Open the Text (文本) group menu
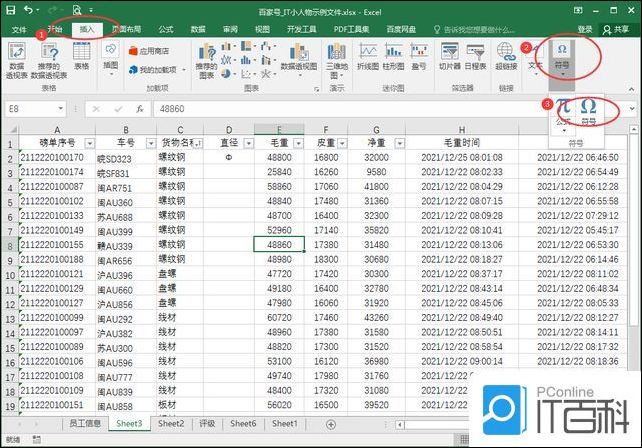 pyautogui.click(x=535, y=60)
